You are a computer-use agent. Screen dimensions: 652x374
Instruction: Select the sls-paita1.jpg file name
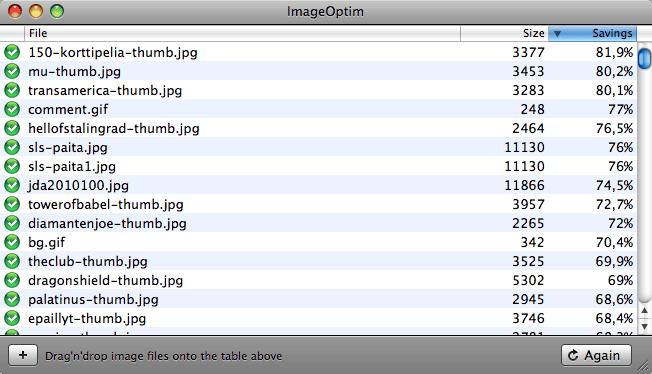click(x=72, y=166)
